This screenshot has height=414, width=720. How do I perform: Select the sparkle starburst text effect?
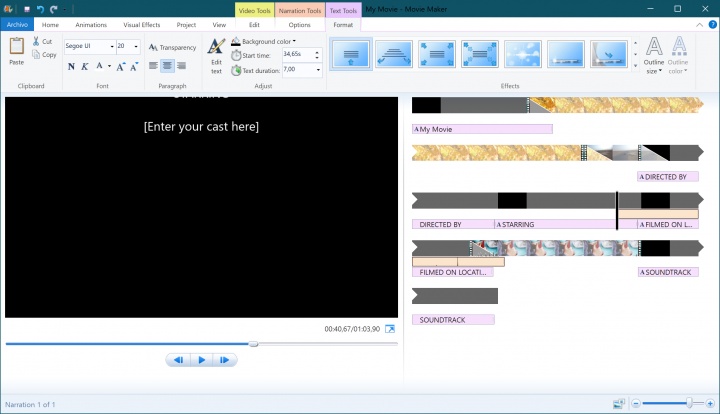point(523,54)
